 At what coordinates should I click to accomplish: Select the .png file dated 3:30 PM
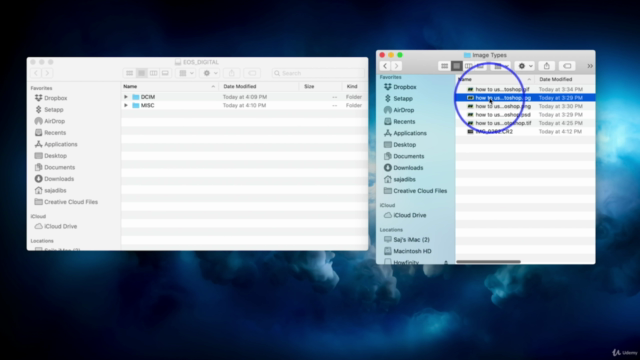(525, 106)
